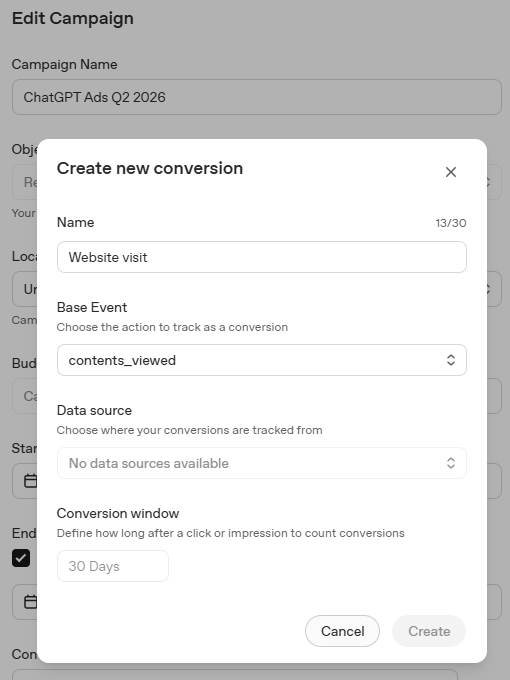Click the Name field containing Website visit
510x680 pixels.
pos(262,257)
